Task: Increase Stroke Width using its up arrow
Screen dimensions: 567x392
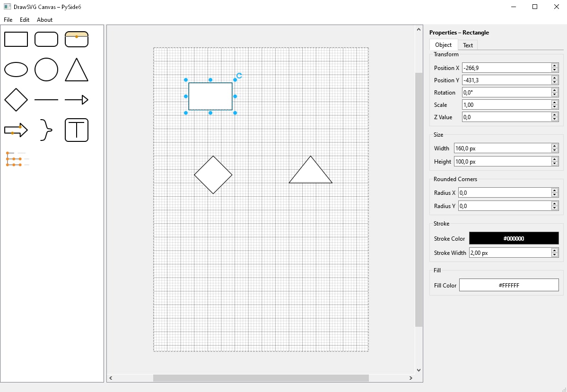Action: tap(554, 250)
